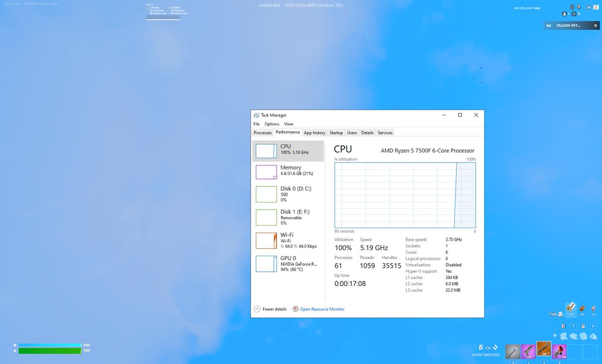Screen dimensions: 602x364
Task: Click the folded map icon
Action: (x=596, y=8)
